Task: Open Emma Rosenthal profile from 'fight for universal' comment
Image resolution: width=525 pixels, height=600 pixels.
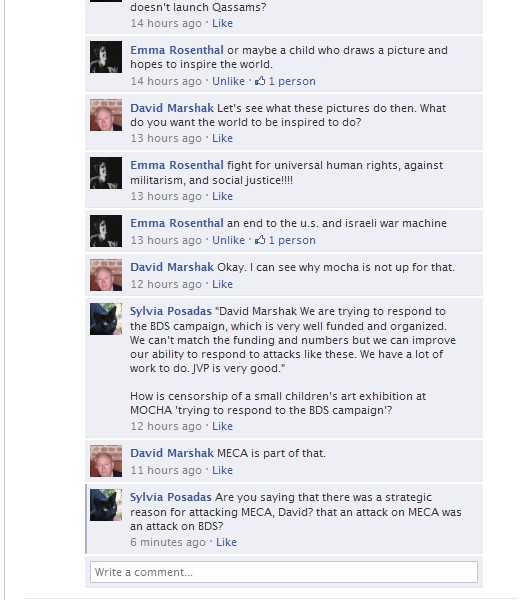Action: [x=177, y=165]
